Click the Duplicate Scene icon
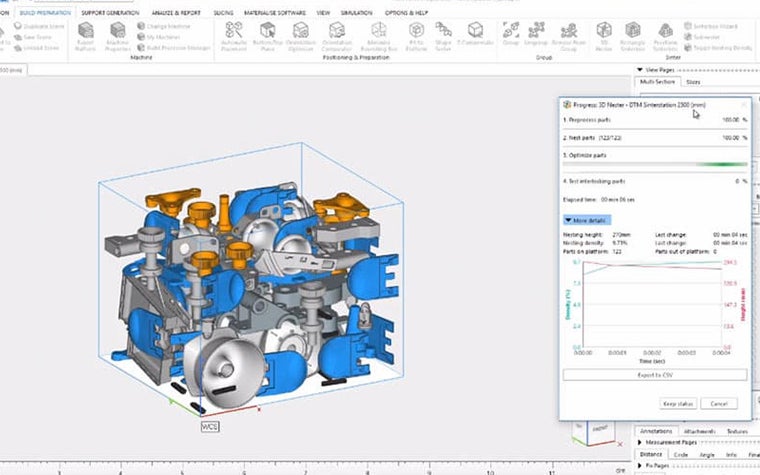The height and width of the screenshot is (475, 760). point(18,26)
